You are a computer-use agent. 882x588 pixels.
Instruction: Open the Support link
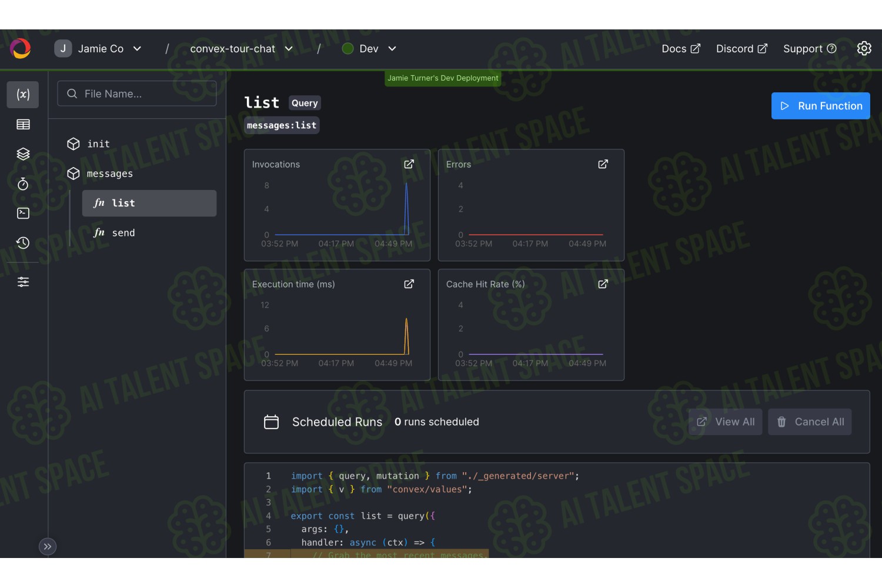pos(810,49)
